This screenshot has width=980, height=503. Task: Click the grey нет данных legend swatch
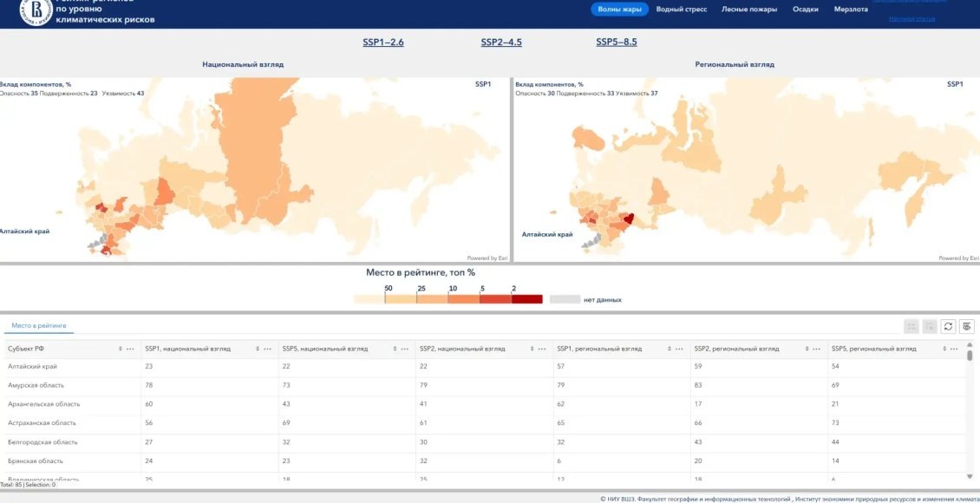(x=565, y=299)
